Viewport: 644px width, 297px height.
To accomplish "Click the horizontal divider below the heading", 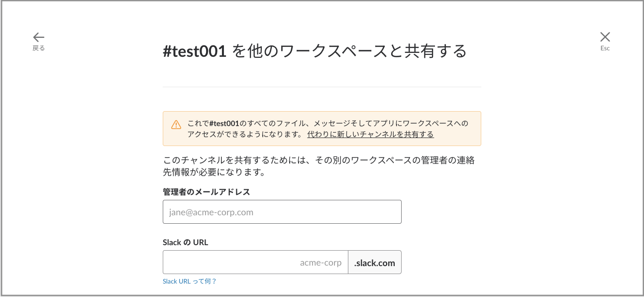I will pos(322,87).
